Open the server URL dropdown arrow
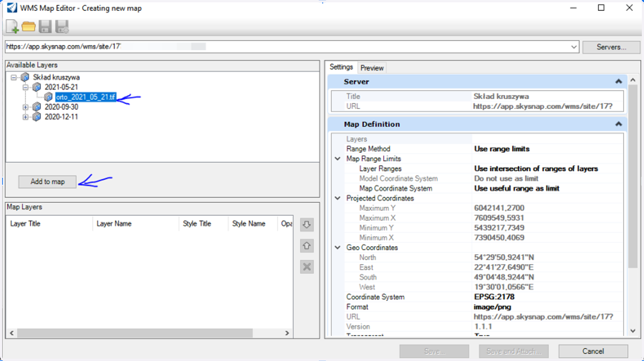The width and height of the screenshot is (644, 361). tap(575, 47)
